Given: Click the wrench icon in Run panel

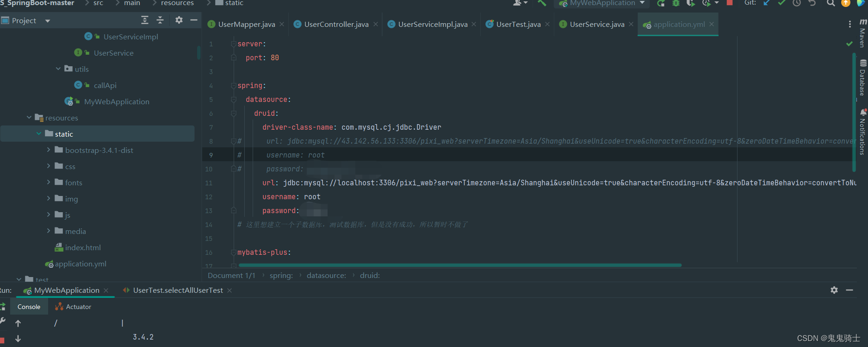Looking at the screenshot, I should tap(2, 321).
